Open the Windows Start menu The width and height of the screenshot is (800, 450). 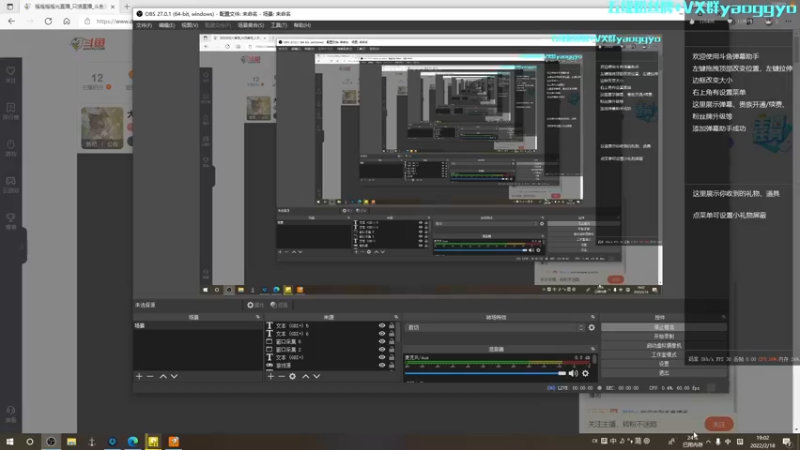[9, 441]
